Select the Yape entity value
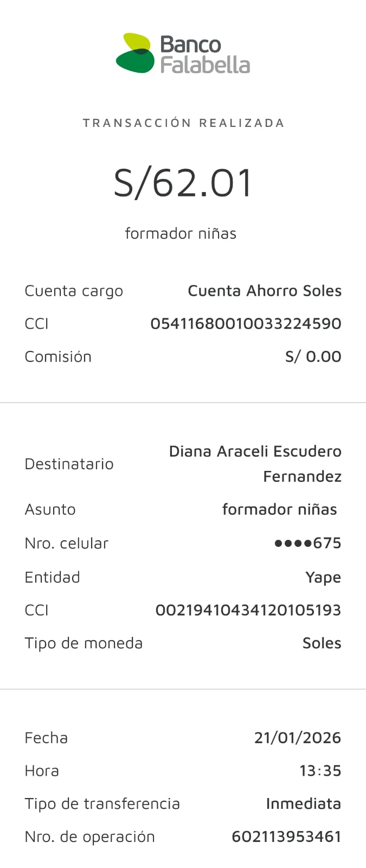Viewport: 366px width, 868px height. 323,577
